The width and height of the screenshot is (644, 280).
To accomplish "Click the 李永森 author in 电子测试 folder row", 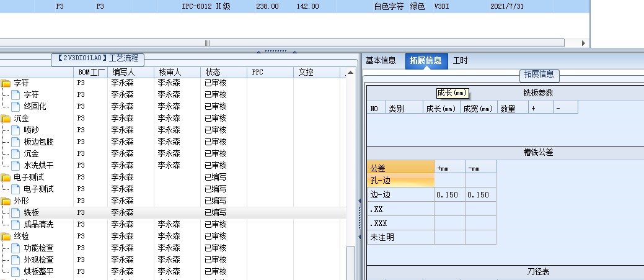I will coord(122,177).
